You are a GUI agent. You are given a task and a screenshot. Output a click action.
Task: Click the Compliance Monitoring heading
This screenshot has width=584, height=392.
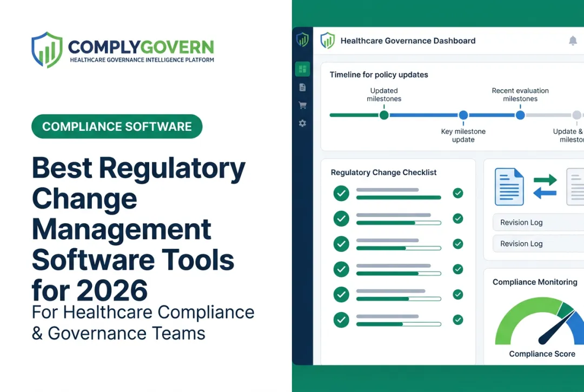(x=535, y=282)
